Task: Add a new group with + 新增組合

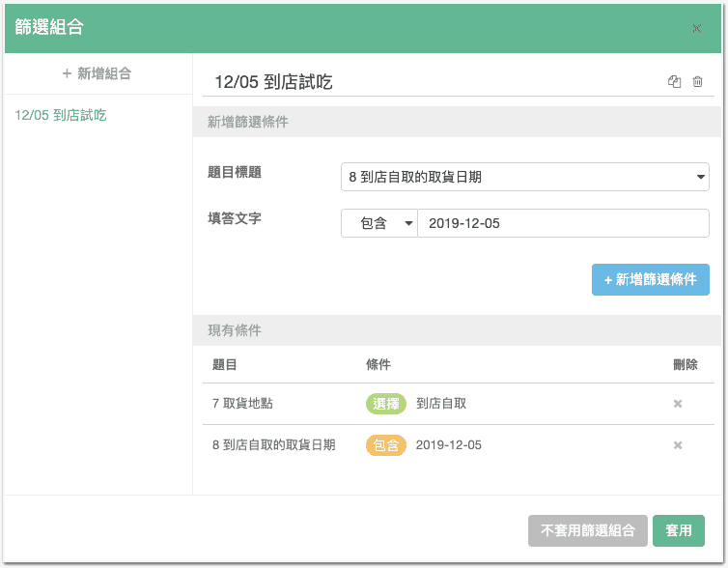Action: pos(98,73)
